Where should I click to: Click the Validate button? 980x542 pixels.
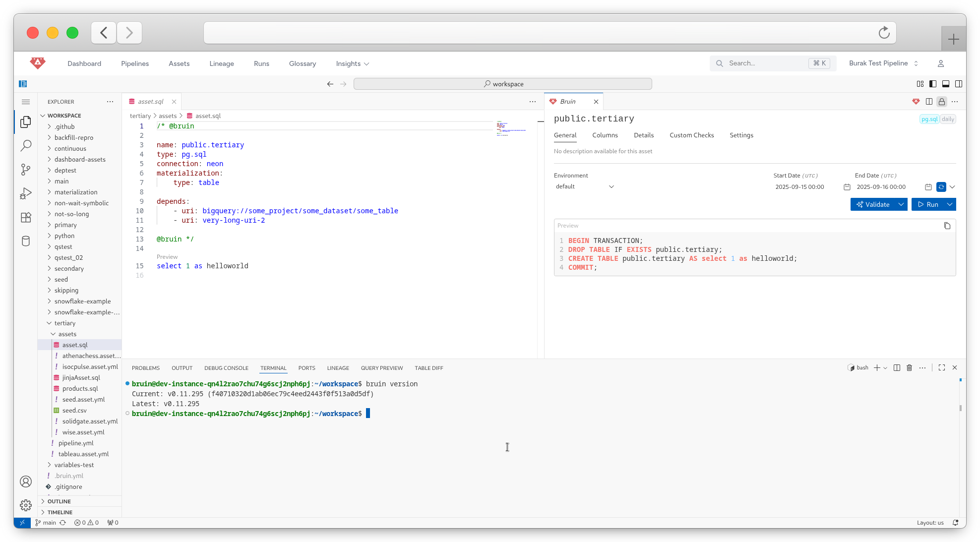[x=873, y=204]
